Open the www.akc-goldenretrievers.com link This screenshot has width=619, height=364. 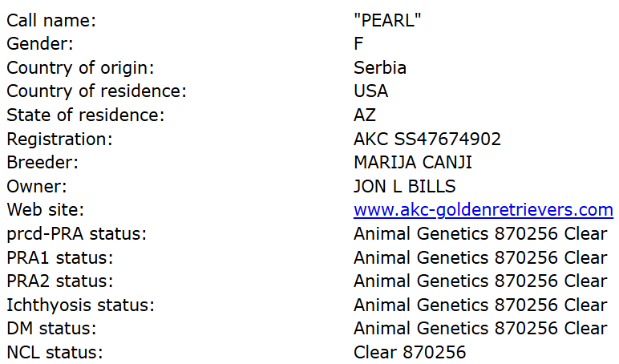tap(483, 210)
